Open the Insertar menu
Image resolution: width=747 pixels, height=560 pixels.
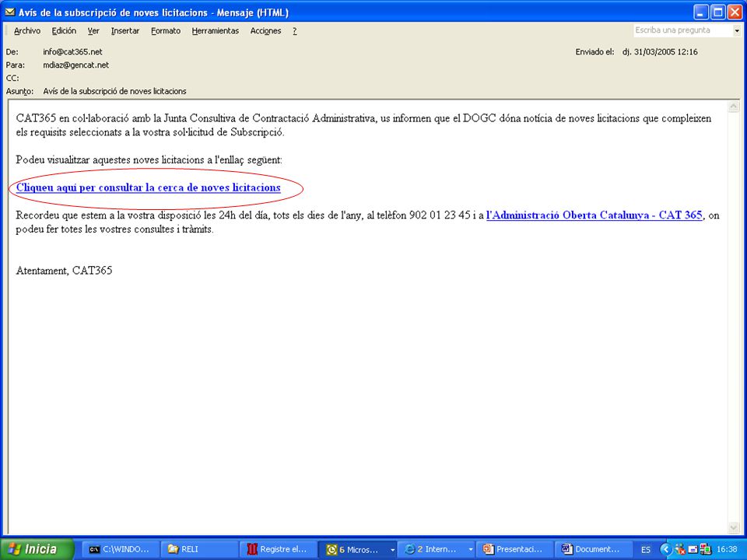124,31
